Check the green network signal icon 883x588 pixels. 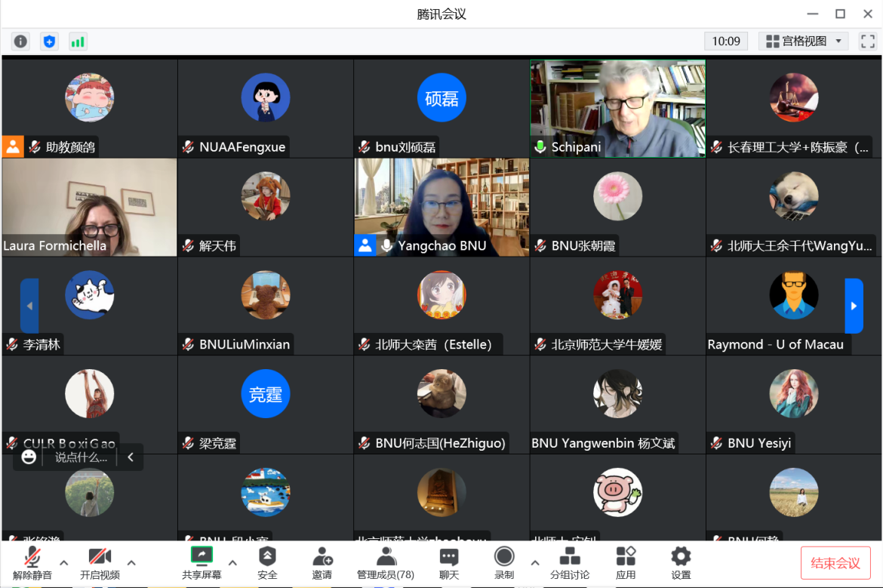pyautogui.click(x=78, y=42)
